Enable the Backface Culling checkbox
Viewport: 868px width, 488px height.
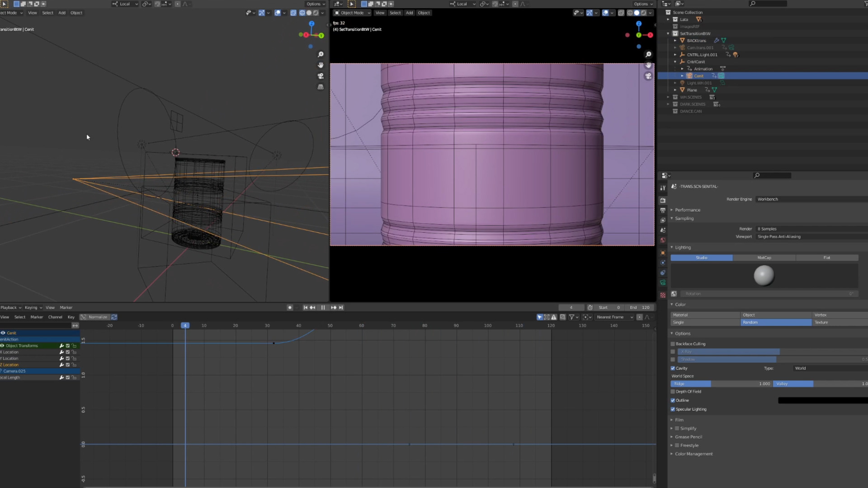coord(673,344)
